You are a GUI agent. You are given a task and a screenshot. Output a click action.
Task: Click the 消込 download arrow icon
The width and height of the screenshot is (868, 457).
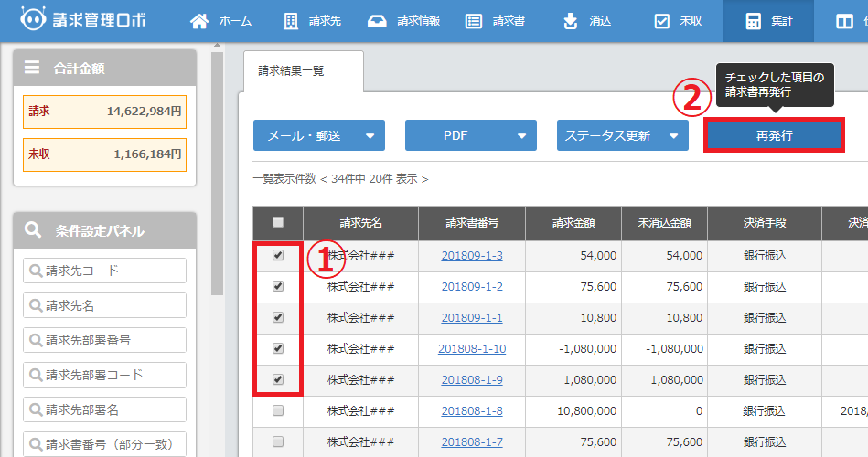(571, 21)
